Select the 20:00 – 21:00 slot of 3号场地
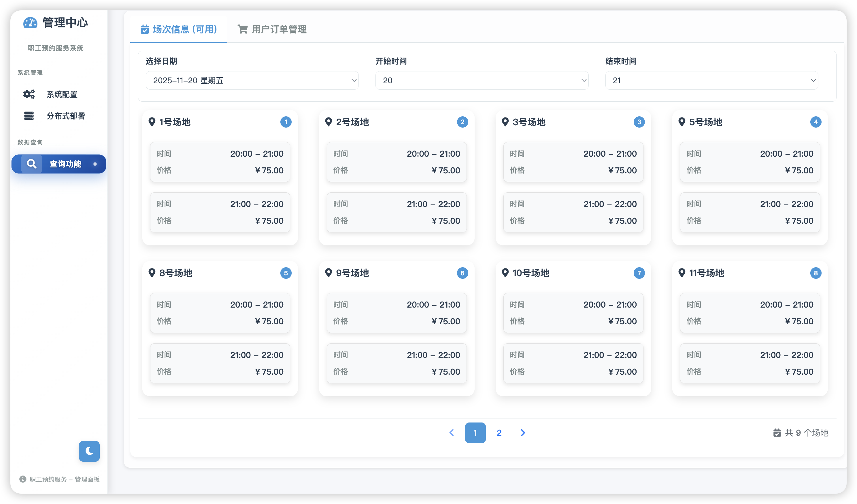Image resolution: width=857 pixels, height=504 pixels. [573, 162]
